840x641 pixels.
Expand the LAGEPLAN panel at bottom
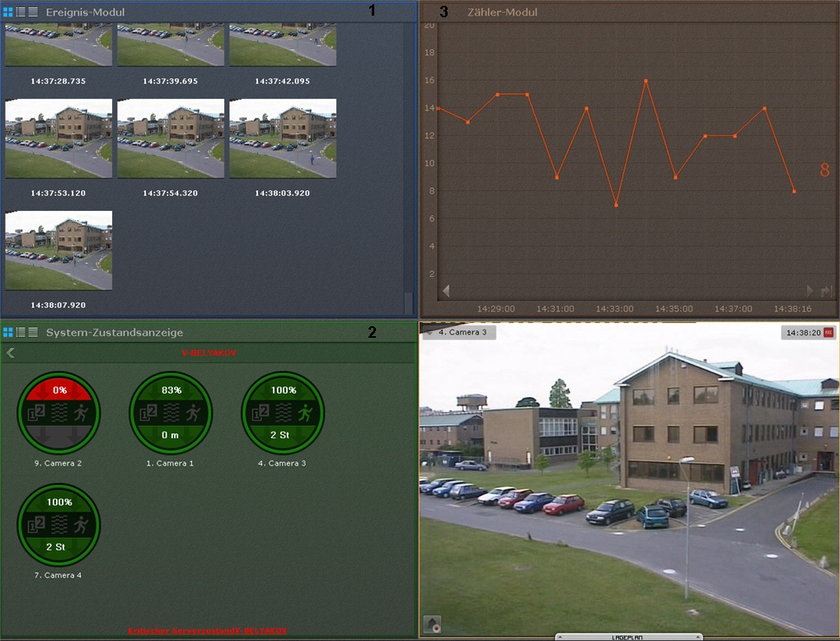click(x=629, y=637)
